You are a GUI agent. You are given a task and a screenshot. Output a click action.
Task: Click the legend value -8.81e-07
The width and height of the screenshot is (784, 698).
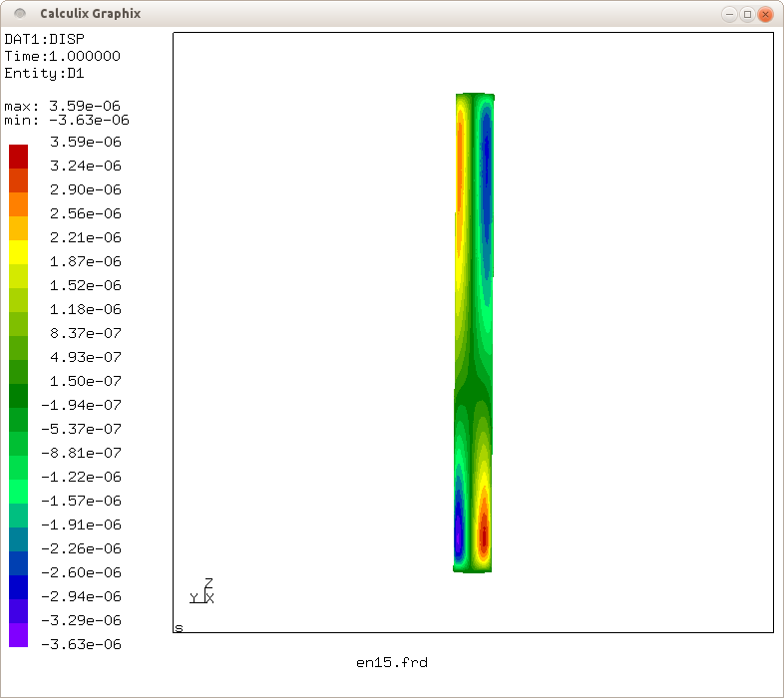pos(82,453)
